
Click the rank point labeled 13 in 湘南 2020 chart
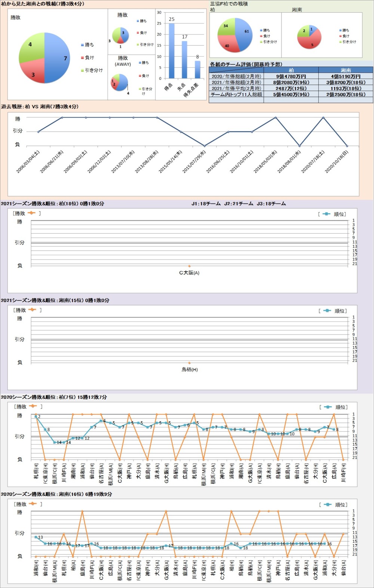36,537
